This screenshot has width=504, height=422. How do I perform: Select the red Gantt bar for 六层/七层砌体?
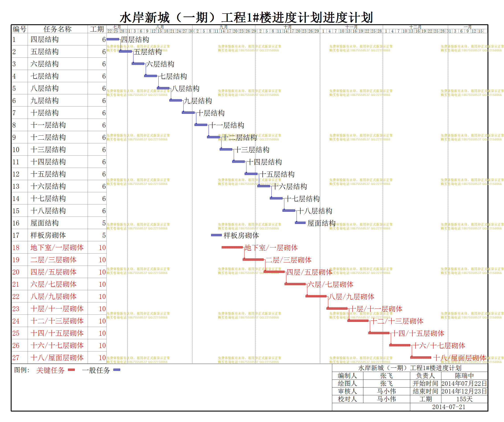295,284
